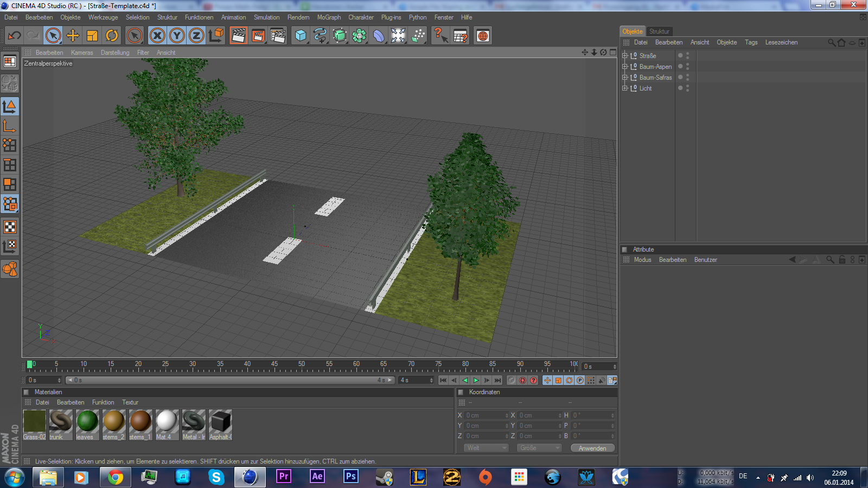Switch to the Struktur tab
This screenshot has height=488, width=868.
coord(660,31)
